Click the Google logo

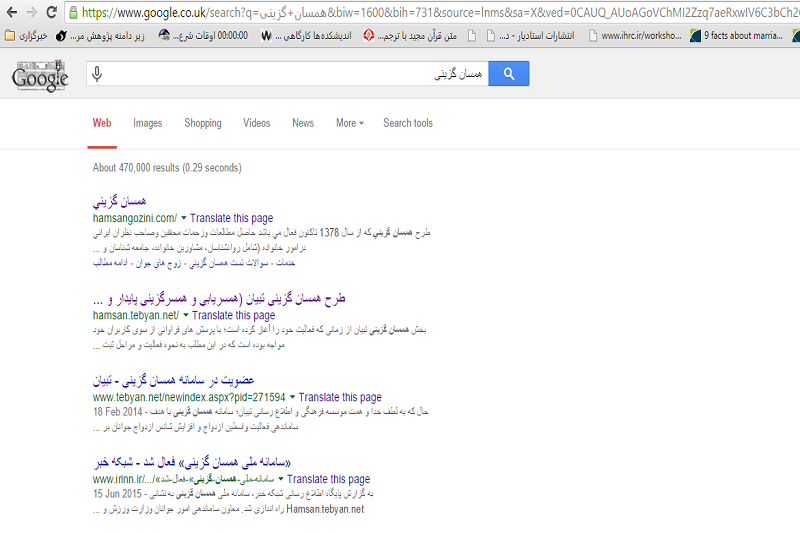pos(40,75)
